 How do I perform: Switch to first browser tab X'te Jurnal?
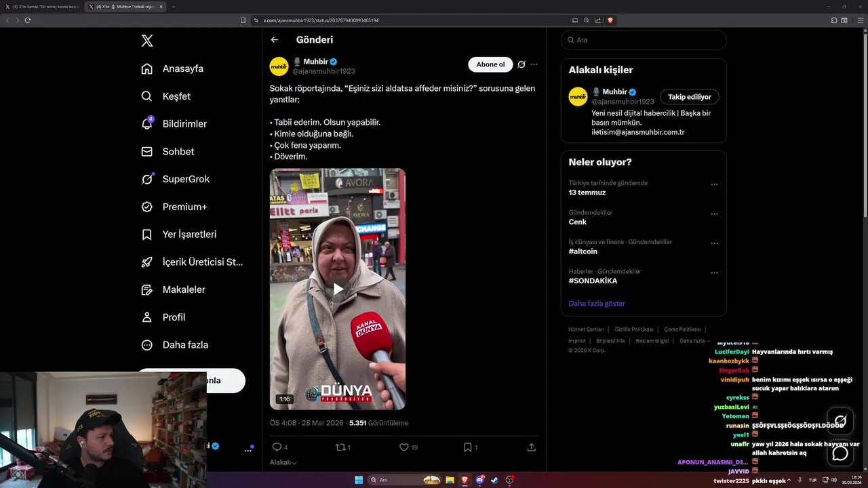42,7
